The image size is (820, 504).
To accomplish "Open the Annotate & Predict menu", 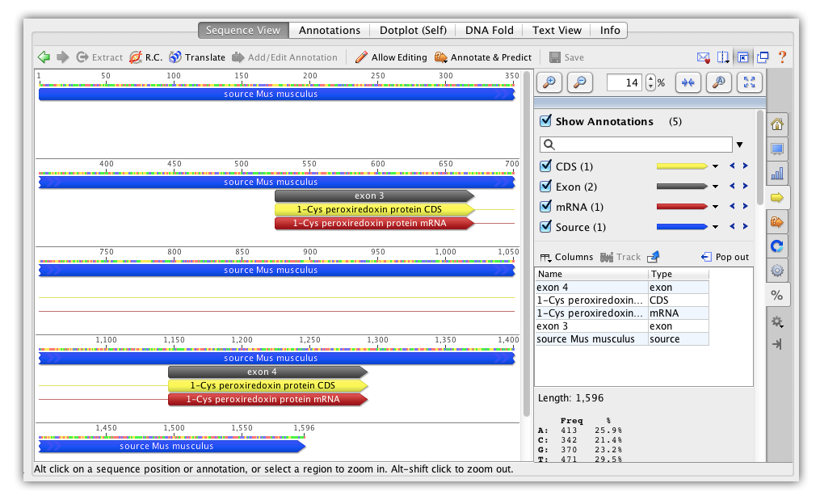I will (482, 57).
